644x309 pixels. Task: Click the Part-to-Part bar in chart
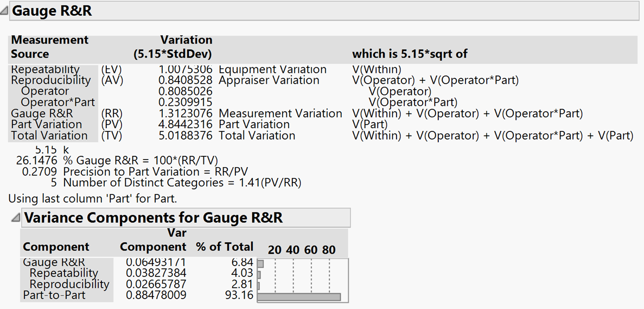coord(298,297)
